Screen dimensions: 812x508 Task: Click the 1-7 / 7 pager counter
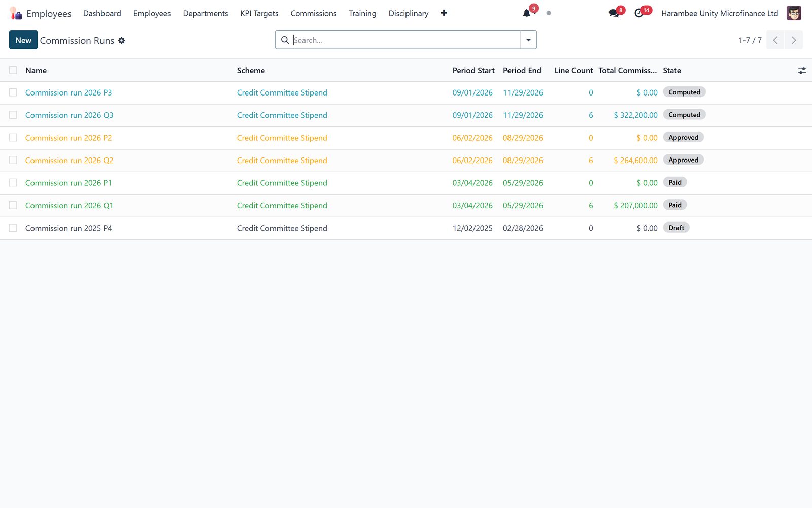(x=750, y=40)
